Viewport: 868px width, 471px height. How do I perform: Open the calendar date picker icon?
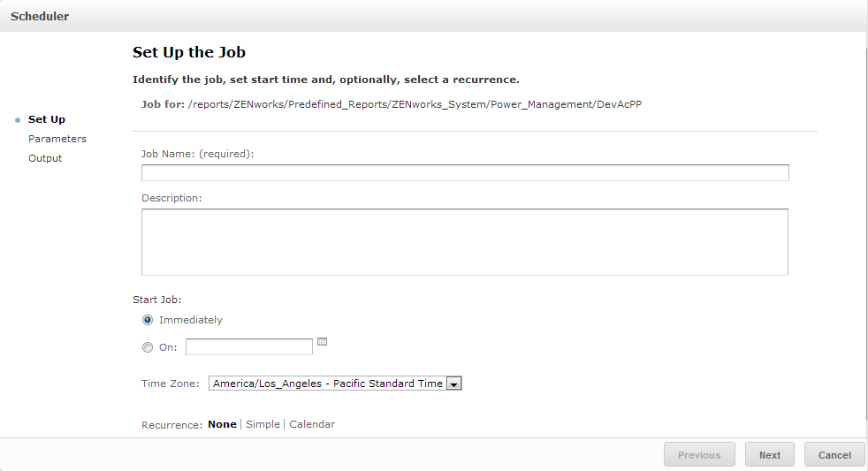[x=323, y=341]
